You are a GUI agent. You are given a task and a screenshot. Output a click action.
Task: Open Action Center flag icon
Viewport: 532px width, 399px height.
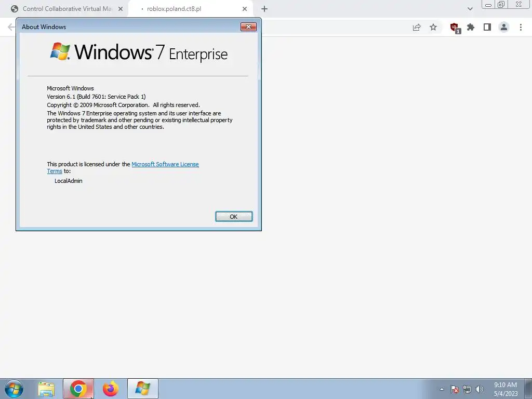455,389
